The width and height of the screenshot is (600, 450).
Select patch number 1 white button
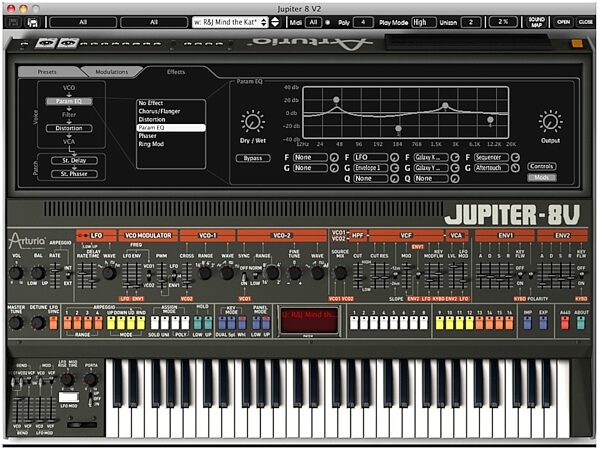pos(354,323)
